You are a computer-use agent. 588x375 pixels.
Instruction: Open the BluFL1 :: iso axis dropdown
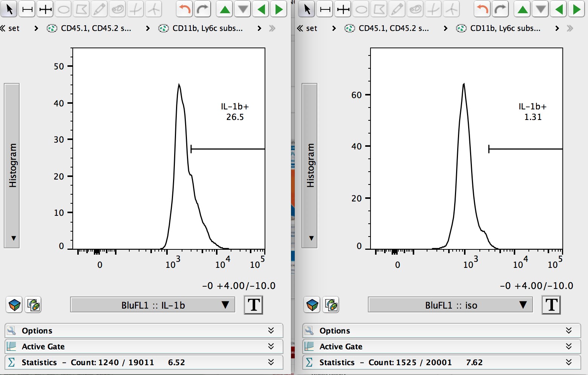(450, 305)
